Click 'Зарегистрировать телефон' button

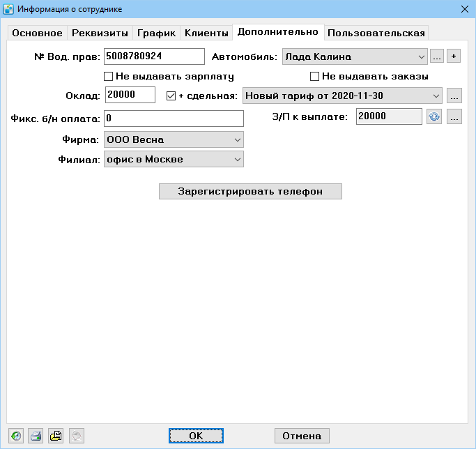[250, 192]
